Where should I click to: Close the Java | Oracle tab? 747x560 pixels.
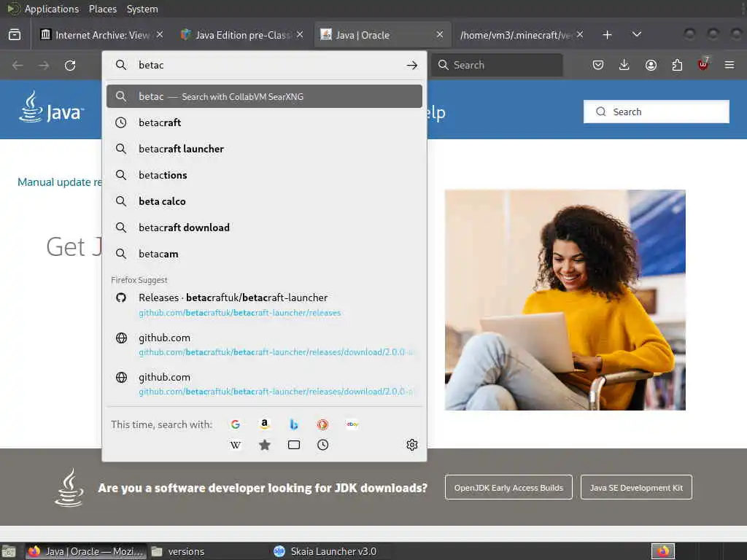[x=440, y=35]
